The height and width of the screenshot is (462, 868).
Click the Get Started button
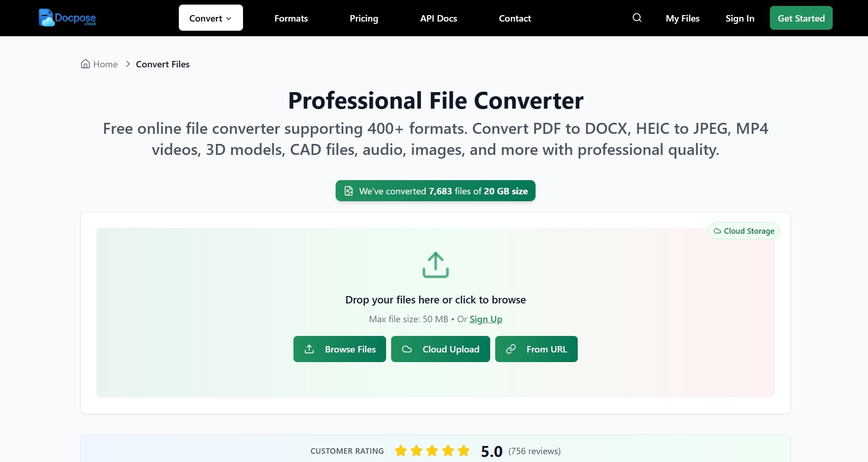coord(801,18)
